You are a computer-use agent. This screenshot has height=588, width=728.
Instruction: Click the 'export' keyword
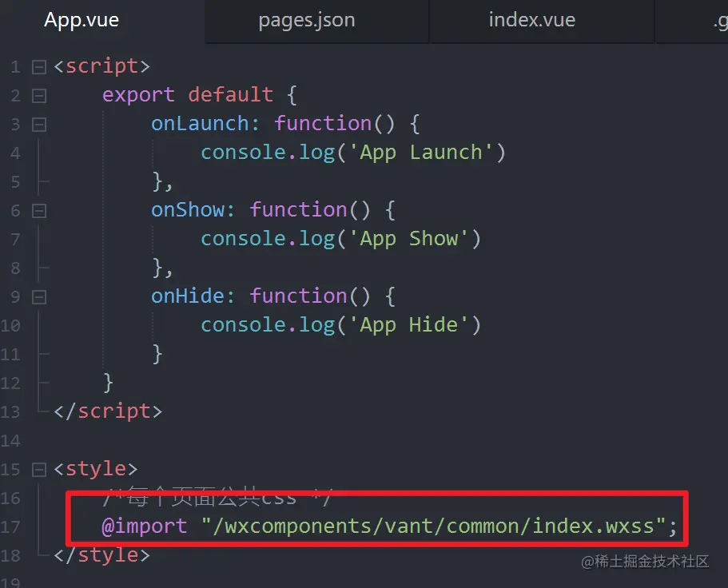[138, 95]
